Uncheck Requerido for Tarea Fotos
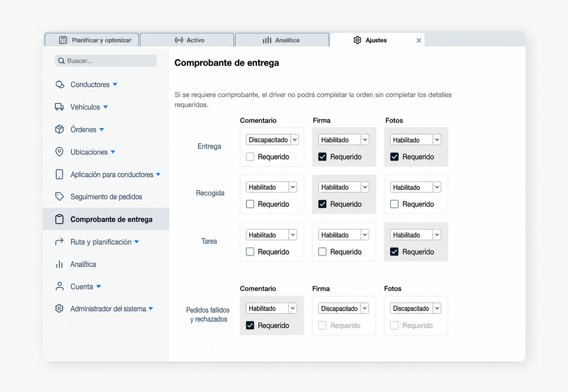Screen dimensions: 568x392 [x=394, y=252]
